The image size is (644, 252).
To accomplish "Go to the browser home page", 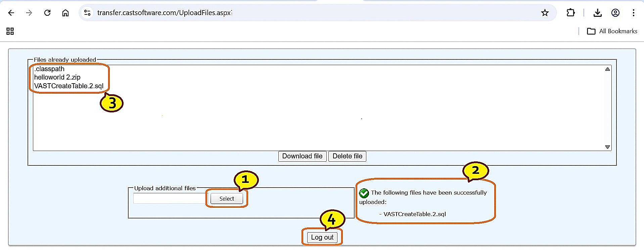I will pyautogui.click(x=65, y=13).
